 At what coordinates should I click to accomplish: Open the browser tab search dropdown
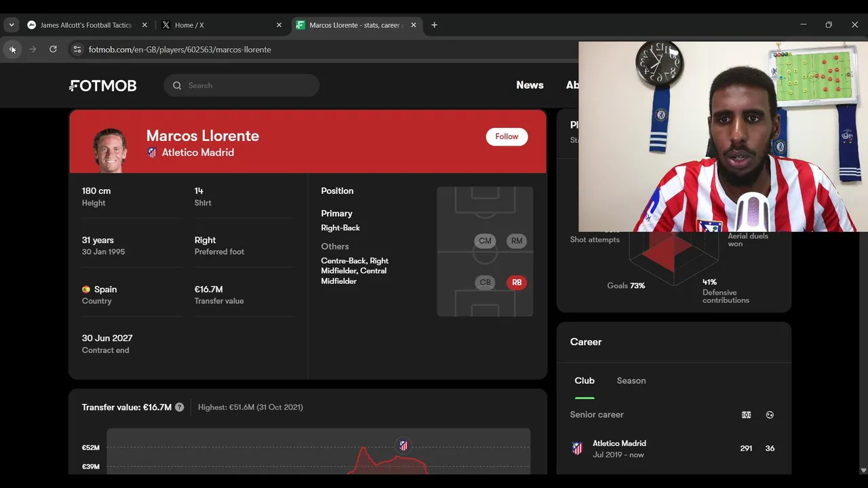(x=12, y=25)
